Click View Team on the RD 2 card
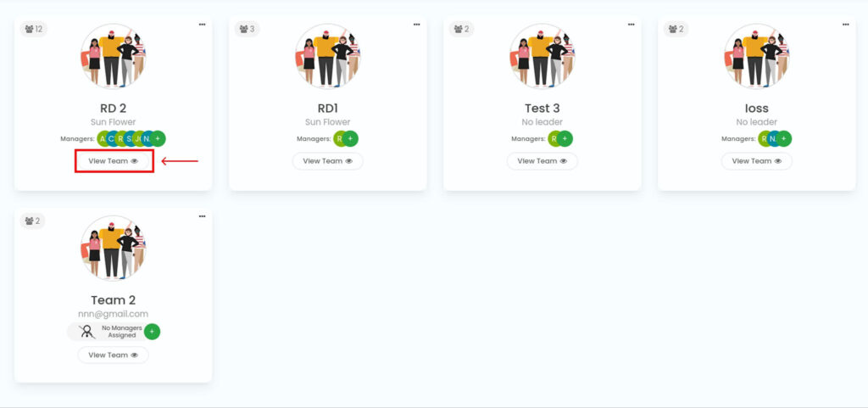This screenshot has width=868, height=408. click(114, 161)
